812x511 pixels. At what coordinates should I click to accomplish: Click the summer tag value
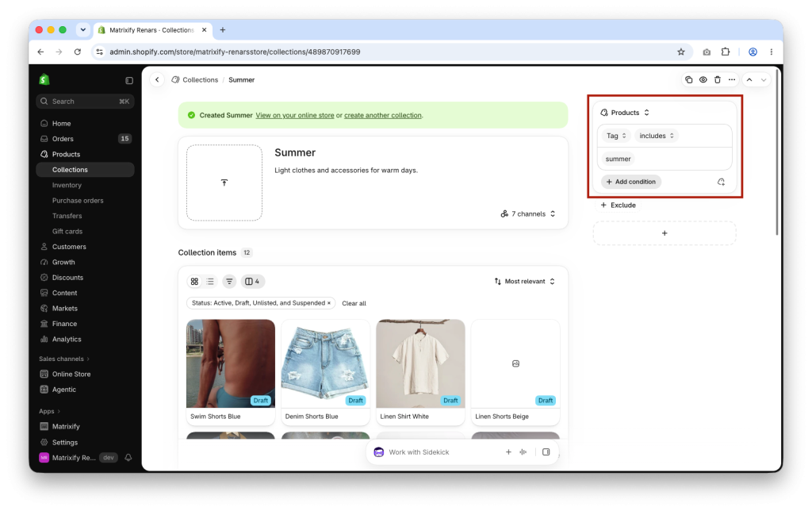tap(618, 159)
